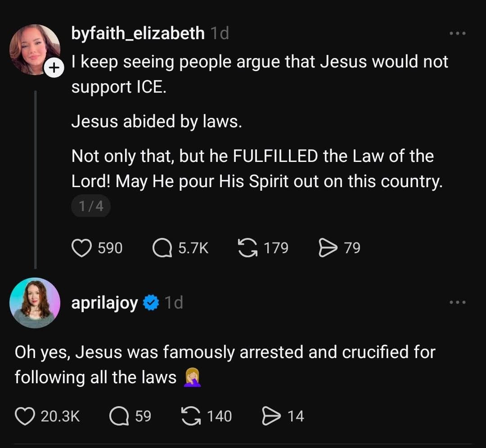
Task: Open more options on aprilajoy's reply
Action: tap(457, 303)
